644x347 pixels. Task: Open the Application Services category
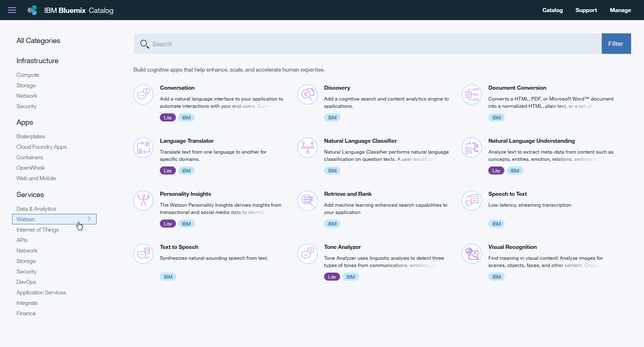[x=41, y=292]
